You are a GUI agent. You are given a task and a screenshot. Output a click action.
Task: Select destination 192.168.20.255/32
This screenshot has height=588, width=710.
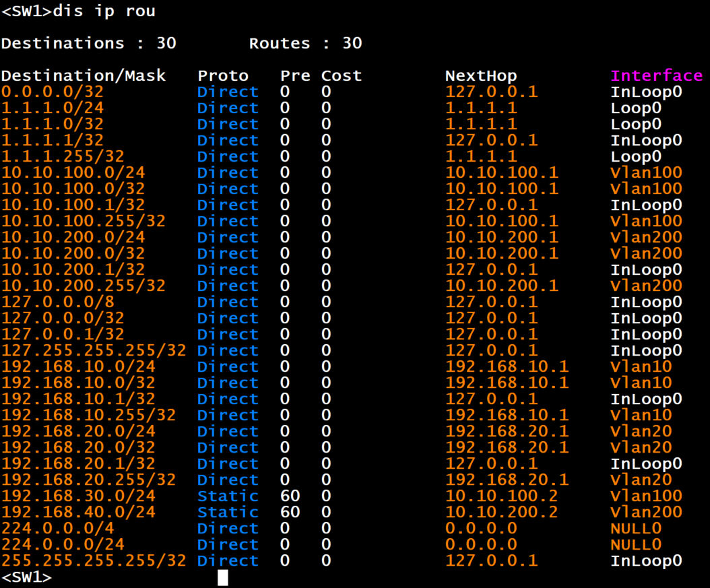[89, 480]
